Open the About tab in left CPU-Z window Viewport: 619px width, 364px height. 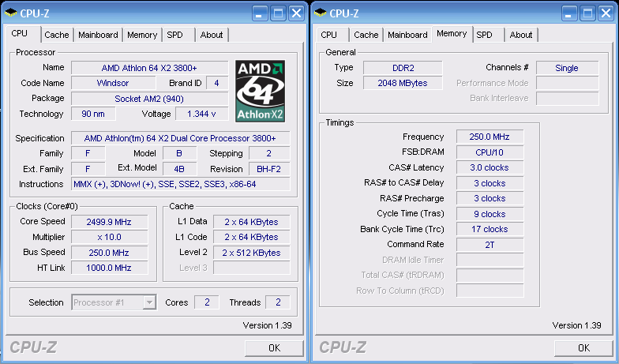coord(212,35)
